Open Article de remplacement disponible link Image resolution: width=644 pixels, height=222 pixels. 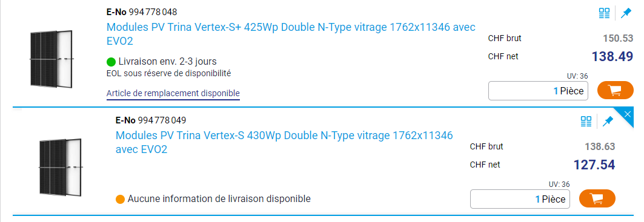coord(173,94)
